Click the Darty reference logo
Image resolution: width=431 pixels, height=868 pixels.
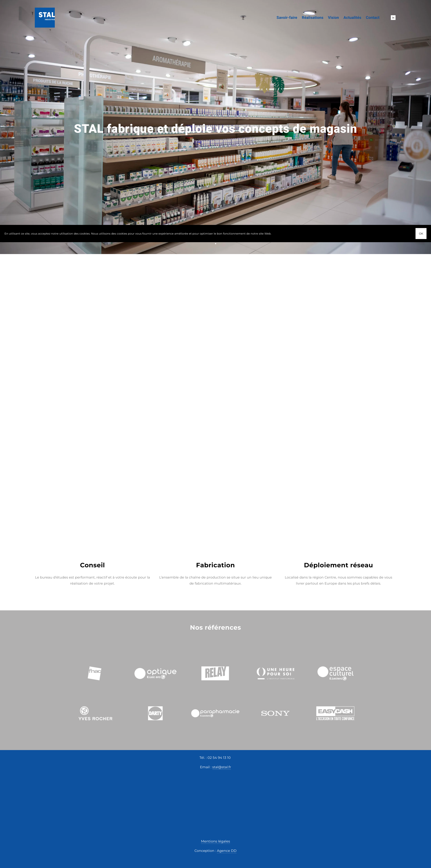pyautogui.click(x=155, y=713)
